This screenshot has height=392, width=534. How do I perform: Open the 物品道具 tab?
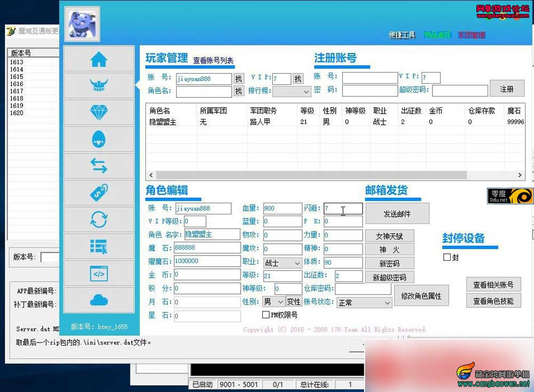(x=437, y=35)
